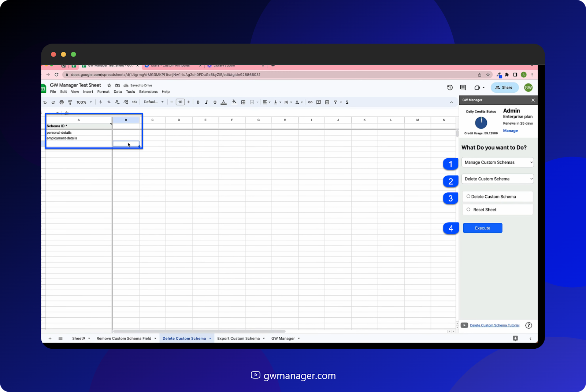Bookmark page with address bar star
This screenshot has width=586, height=392.
(x=488, y=75)
